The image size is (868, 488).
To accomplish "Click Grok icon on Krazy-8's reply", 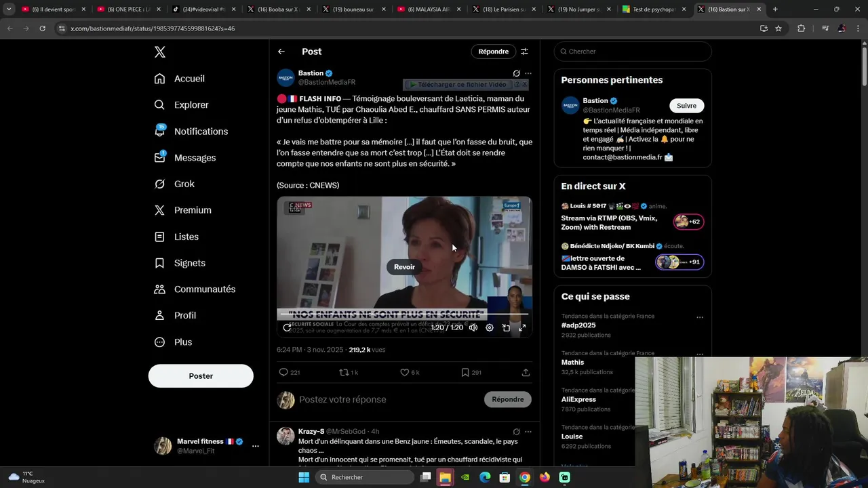I will 516,432.
